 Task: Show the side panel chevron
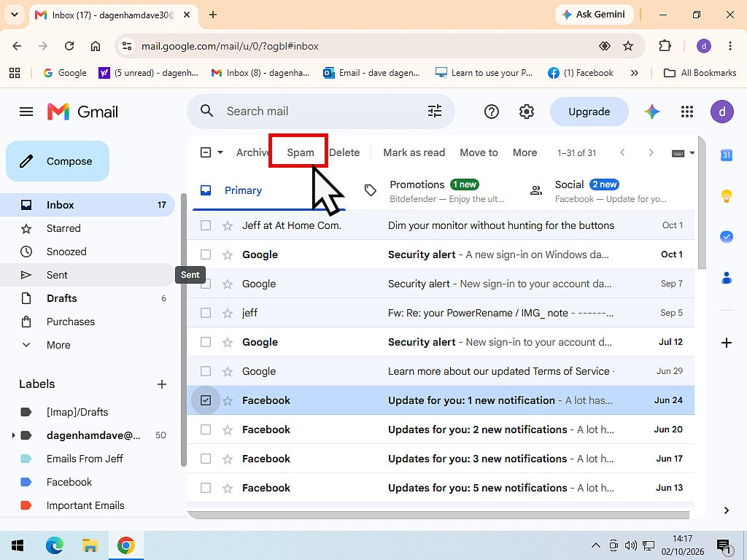pyautogui.click(x=726, y=510)
